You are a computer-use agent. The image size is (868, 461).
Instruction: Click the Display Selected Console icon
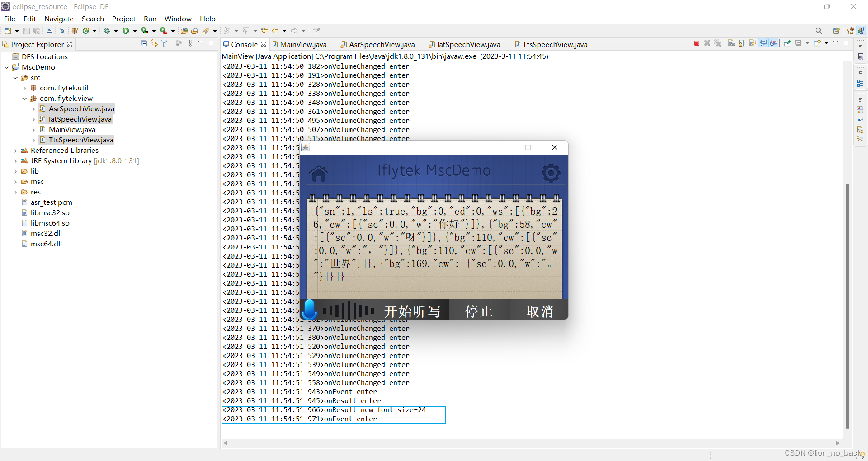798,43
